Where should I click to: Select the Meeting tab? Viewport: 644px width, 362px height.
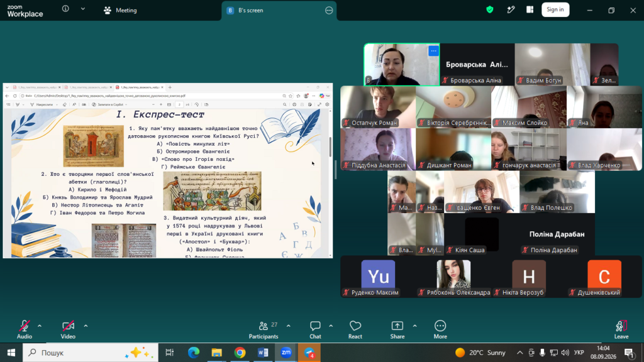pos(120,10)
